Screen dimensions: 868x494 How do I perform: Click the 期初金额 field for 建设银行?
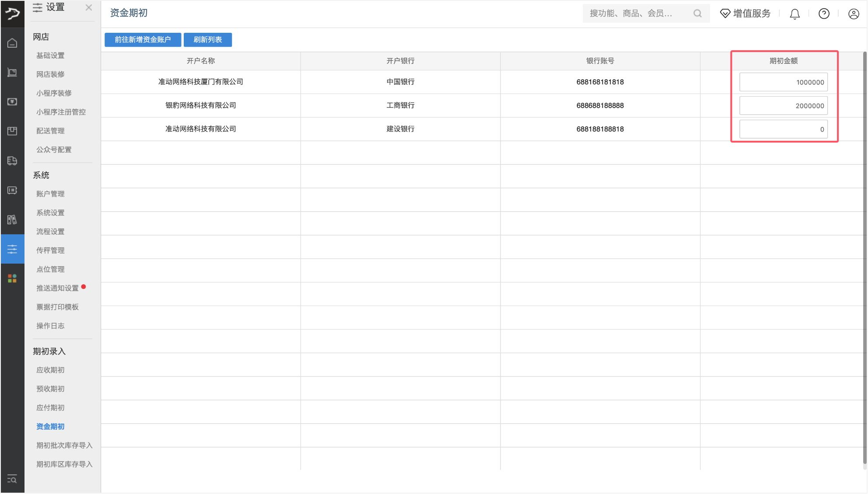(x=783, y=129)
